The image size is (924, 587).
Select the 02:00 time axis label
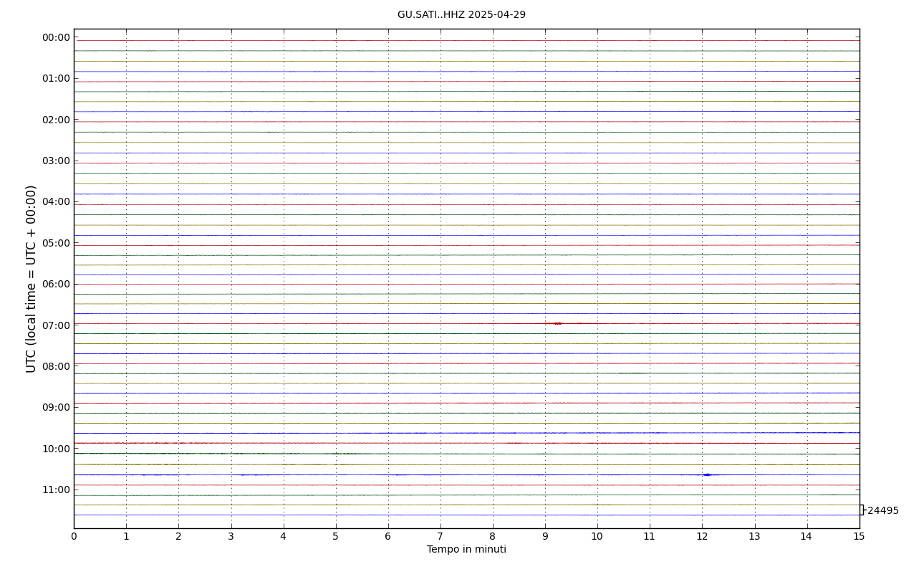pyautogui.click(x=56, y=120)
